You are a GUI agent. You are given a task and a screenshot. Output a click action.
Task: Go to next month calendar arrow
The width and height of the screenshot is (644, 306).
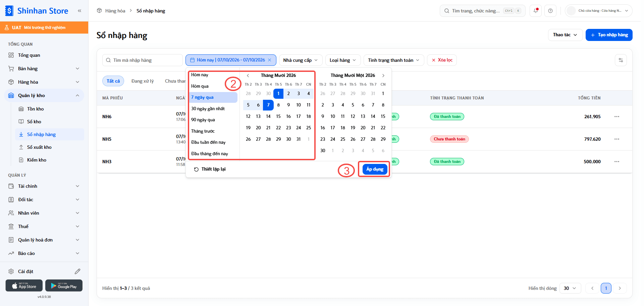pyautogui.click(x=383, y=76)
